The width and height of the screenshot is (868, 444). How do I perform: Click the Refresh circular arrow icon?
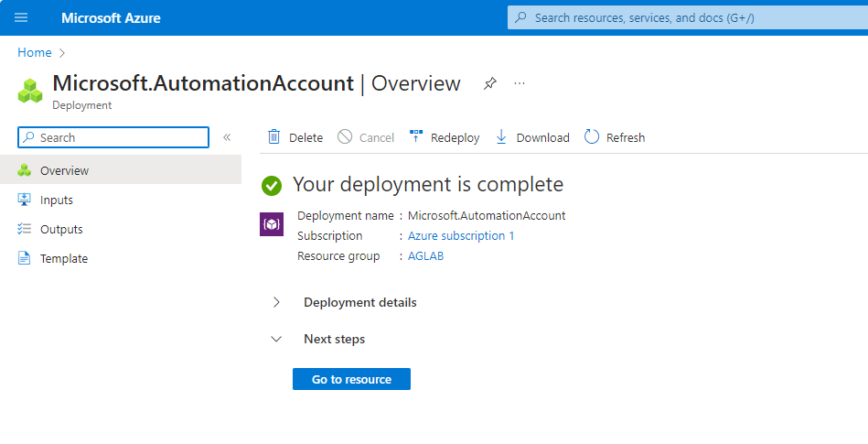tap(592, 137)
